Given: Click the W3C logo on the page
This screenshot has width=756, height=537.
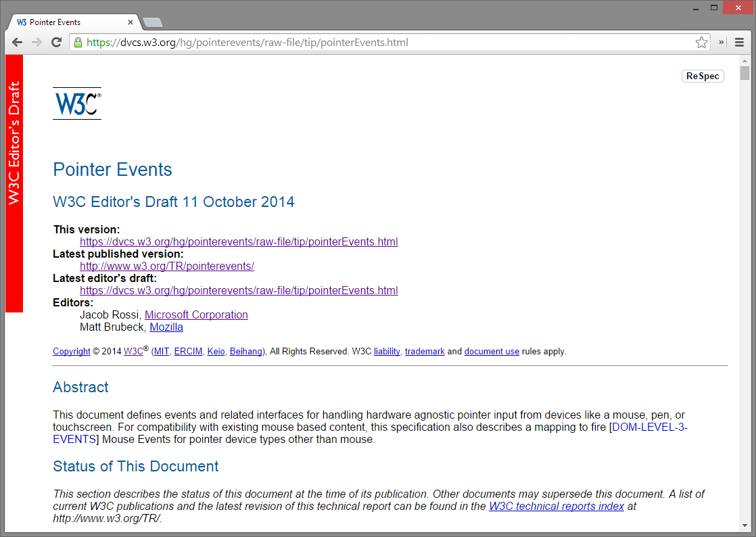Looking at the screenshot, I should (x=76, y=103).
